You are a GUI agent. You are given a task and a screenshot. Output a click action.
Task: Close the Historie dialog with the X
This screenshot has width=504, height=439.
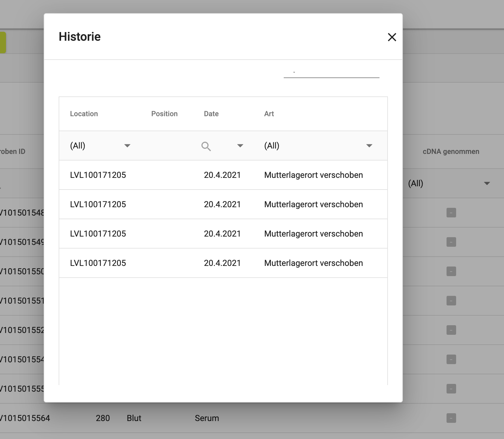(x=392, y=37)
